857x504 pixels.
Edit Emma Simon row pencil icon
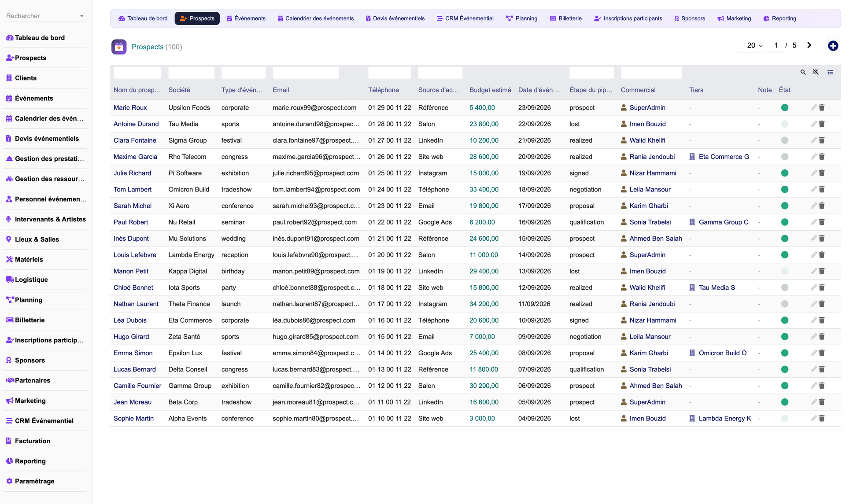click(813, 353)
